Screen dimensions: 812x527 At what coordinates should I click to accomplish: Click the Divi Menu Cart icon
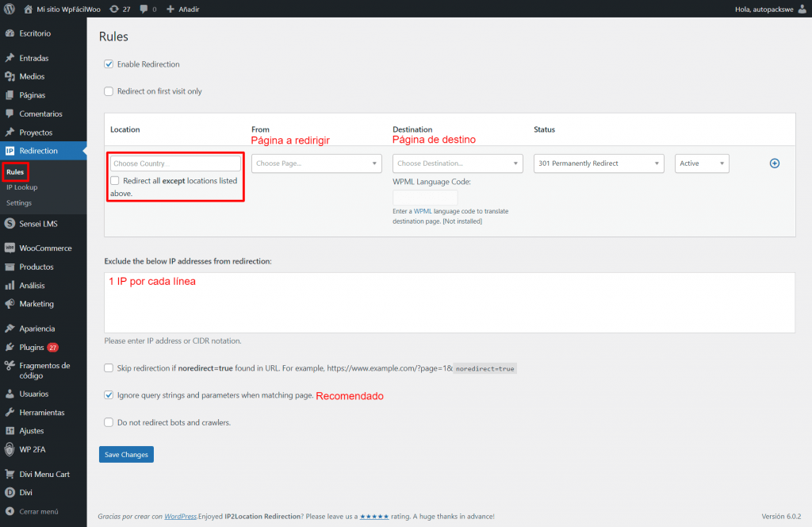click(10, 474)
